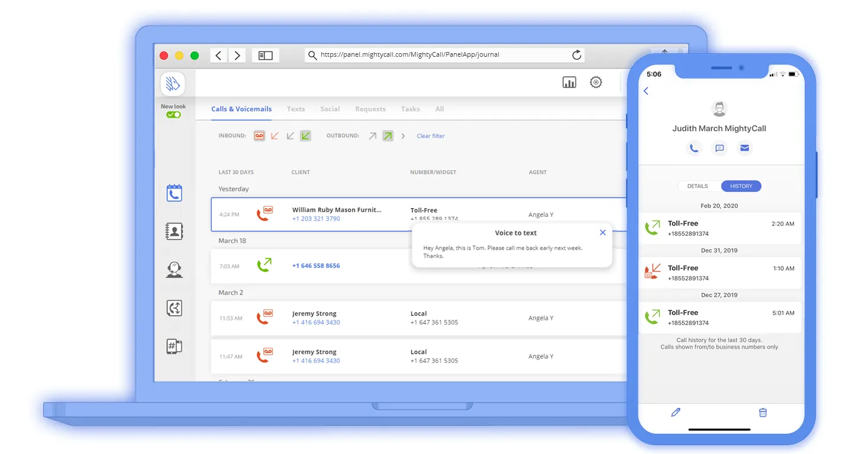Tap the edit pencil icon on the phone
This screenshot has width=868, height=454.
[676, 413]
